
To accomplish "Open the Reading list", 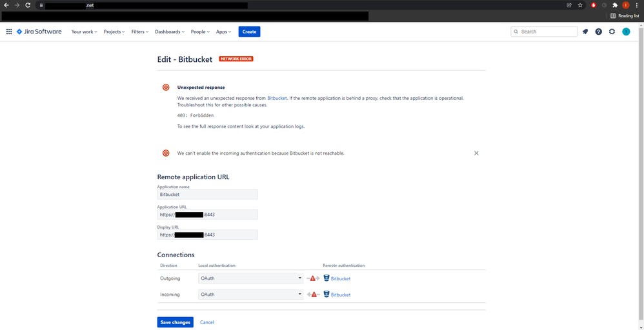I will [625, 16].
